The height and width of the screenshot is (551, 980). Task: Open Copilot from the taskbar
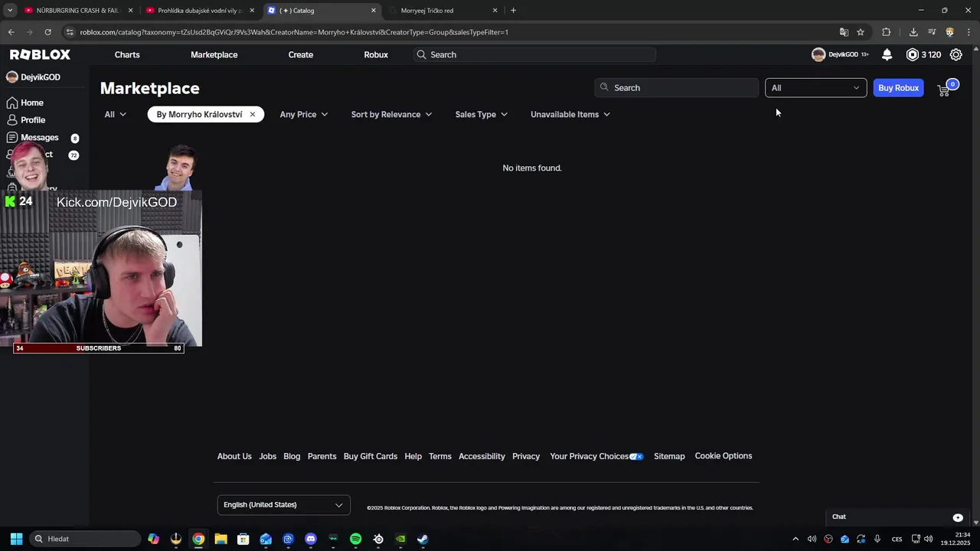click(154, 539)
